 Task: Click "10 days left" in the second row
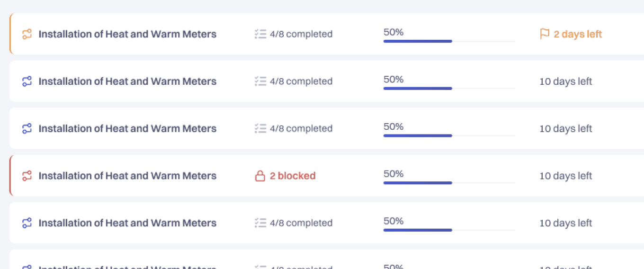565,81
